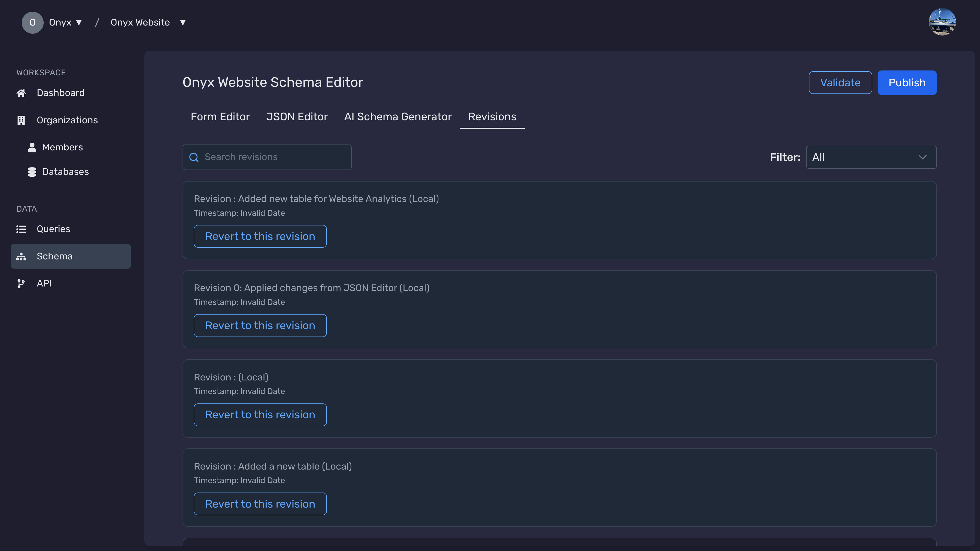The height and width of the screenshot is (551, 980).
Task: Click 'Added new table for Website Analytics' revision title
Action: click(x=316, y=199)
